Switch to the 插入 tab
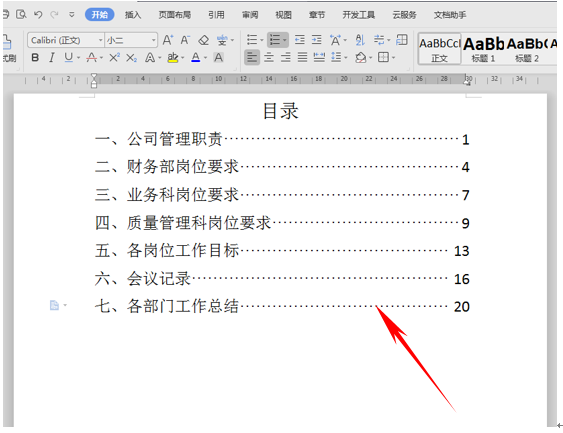This screenshot has height=433, width=563. click(133, 15)
